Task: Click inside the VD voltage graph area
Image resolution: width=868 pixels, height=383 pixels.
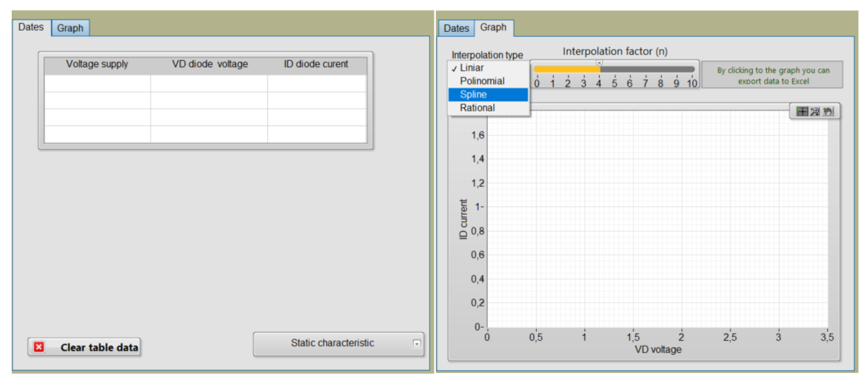Action: click(x=657, y=219)
